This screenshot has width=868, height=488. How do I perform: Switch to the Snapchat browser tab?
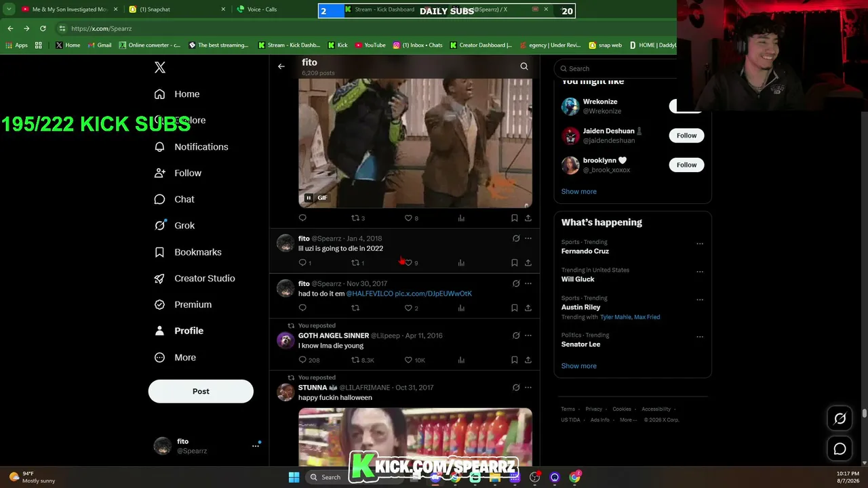pyautogui.click(x=176, y=9)
